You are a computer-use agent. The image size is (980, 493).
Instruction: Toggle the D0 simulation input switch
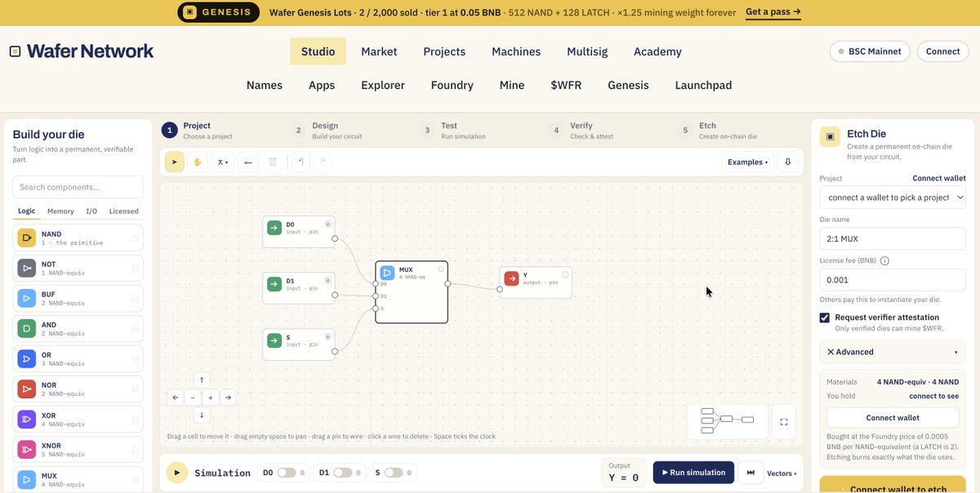click(286, 473)
